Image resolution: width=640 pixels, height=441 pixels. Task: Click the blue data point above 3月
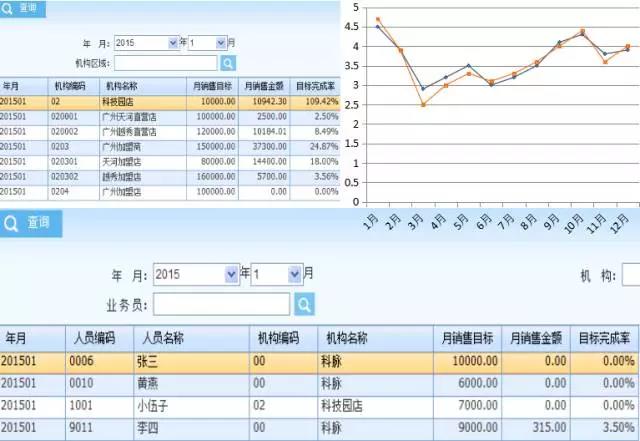point(423,89)
